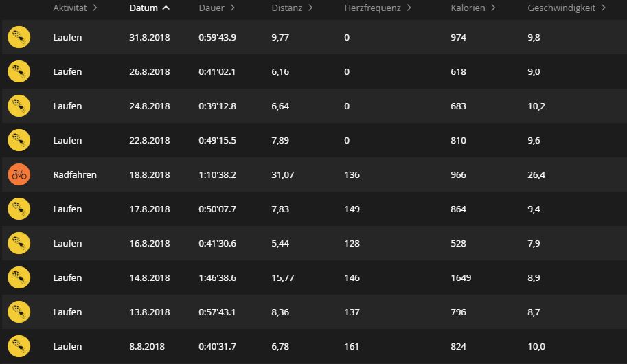The image size is (627, 364).
Task: Click the 31,07 distance value
Action: (x=283, y=174)
